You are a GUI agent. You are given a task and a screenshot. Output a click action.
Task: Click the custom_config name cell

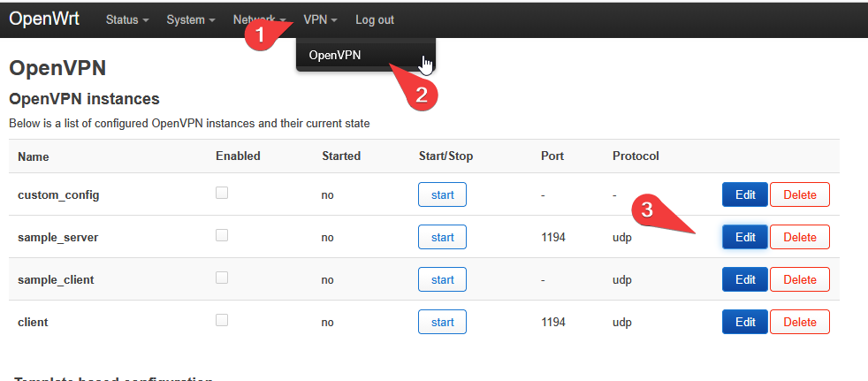[58, 195]
